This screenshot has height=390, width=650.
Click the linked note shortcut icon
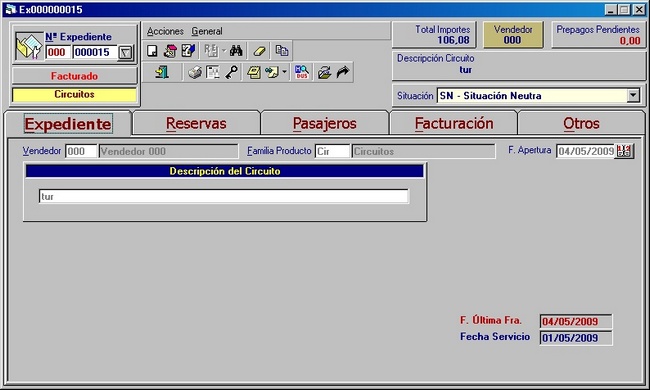272,73
